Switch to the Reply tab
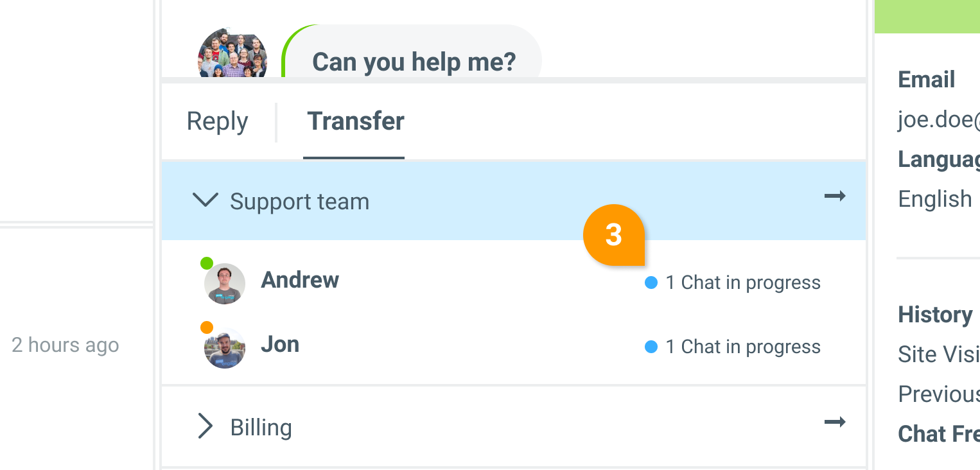The width and height of the screenshot is (980, 470). pos(216,121)
